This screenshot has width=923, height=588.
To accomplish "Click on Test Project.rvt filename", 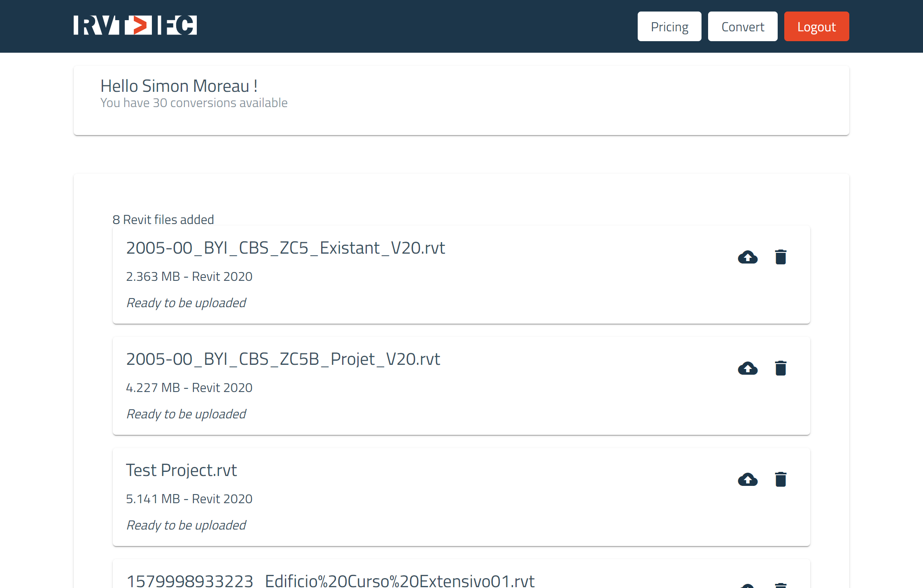I will (x=182, y=469).
